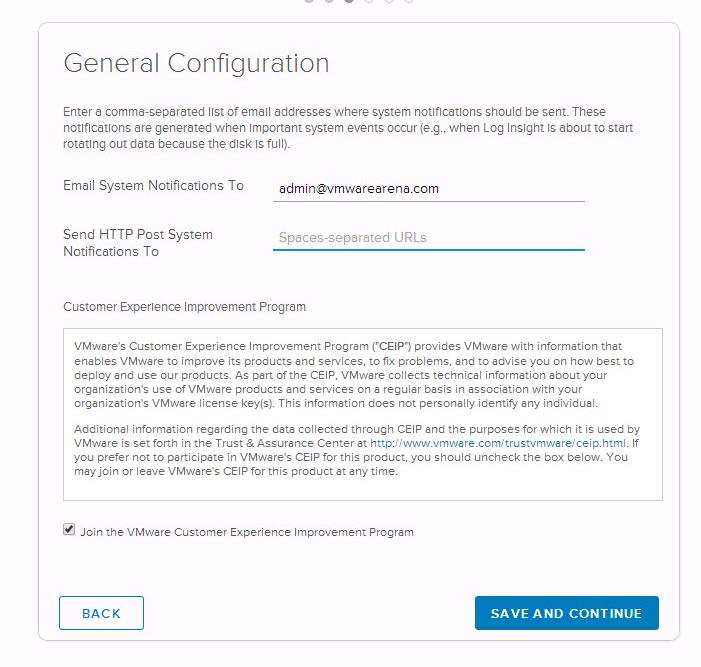Click the sixth (last) step dot
Image resolution: width=701 pixels, height=667 pixels.
click(x=408, y=1)
